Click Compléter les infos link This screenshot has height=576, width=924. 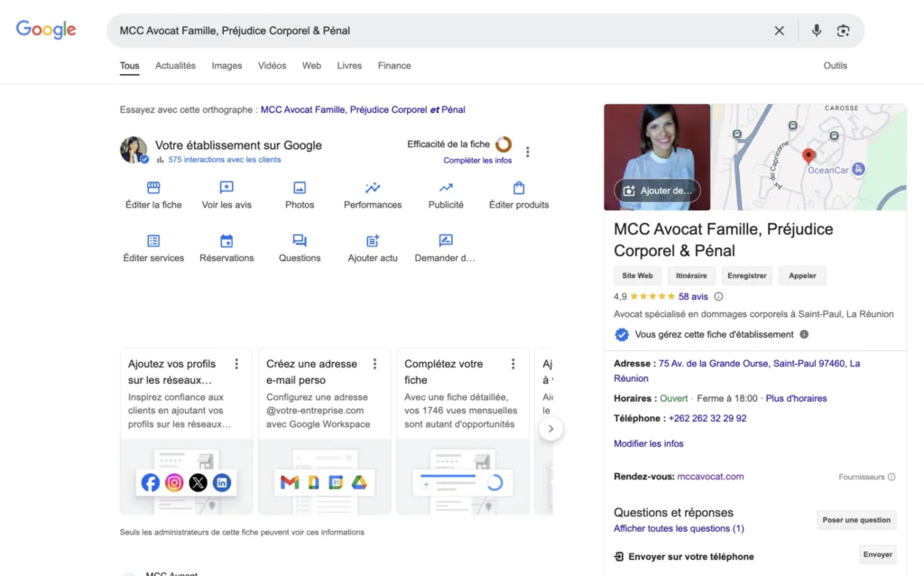477,161
